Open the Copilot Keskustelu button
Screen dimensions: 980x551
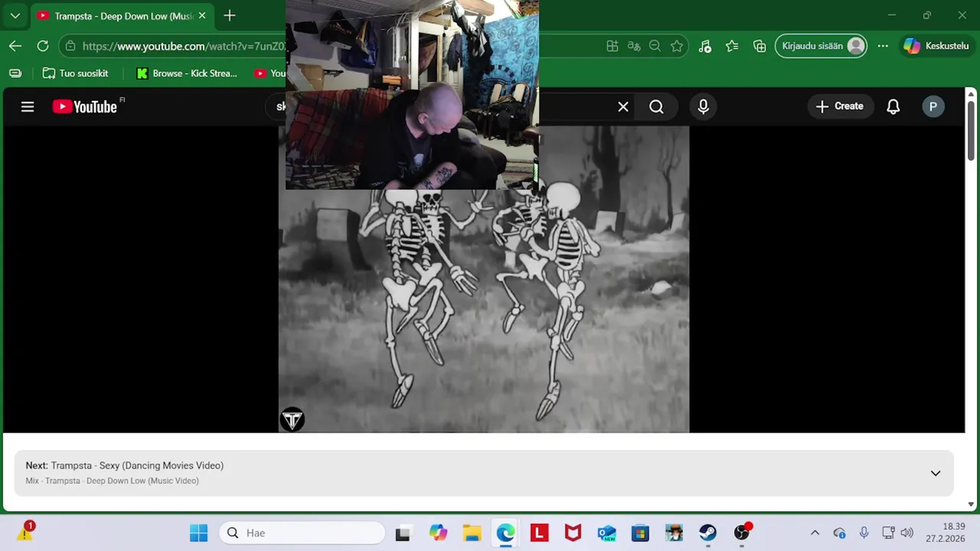[936, 46]
